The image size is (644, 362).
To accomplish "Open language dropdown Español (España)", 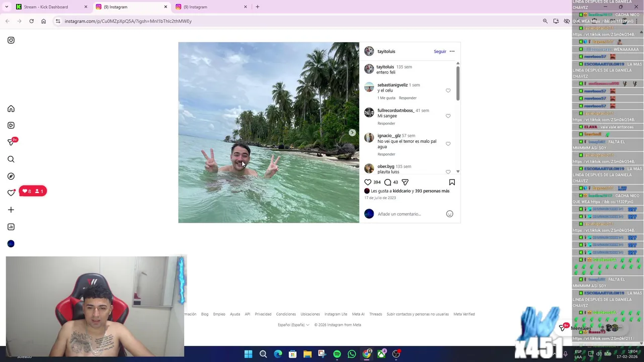I will pos(293,325).
